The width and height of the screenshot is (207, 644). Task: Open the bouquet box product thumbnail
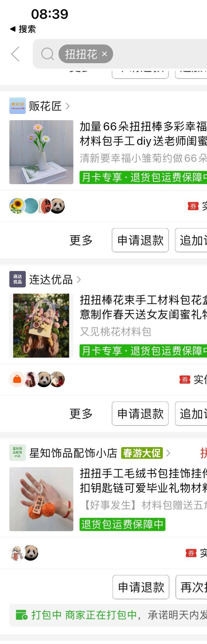pyautogui.click(x=41, y=326)
